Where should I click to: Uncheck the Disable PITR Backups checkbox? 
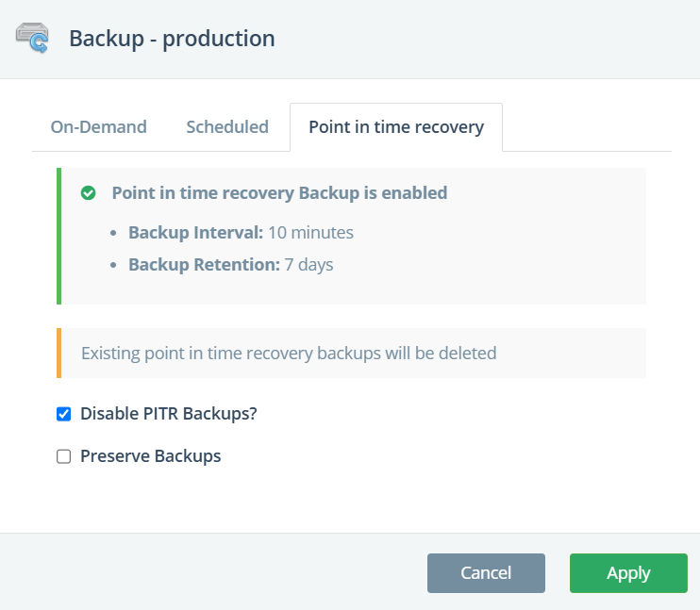64,414
